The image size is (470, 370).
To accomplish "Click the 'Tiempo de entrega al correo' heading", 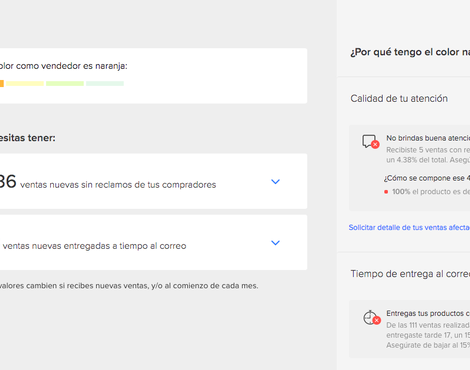I will (x=410, y=274).
